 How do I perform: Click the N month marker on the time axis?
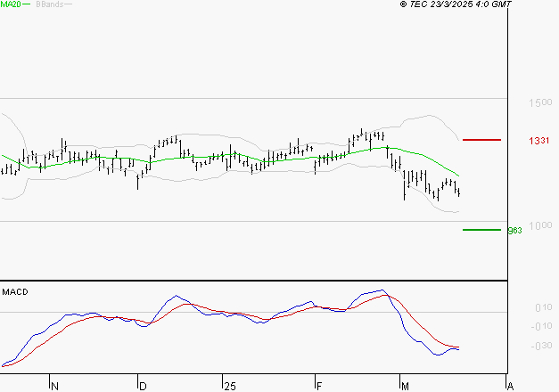tap(54, 386)
